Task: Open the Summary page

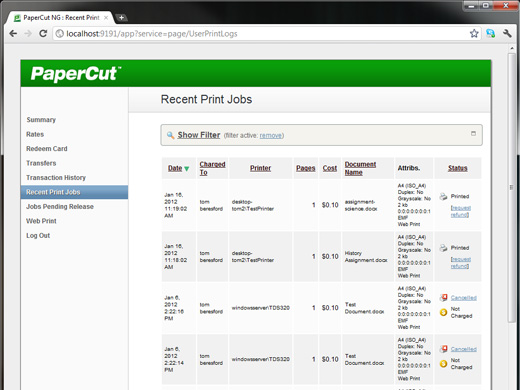Action: [41, 120]
